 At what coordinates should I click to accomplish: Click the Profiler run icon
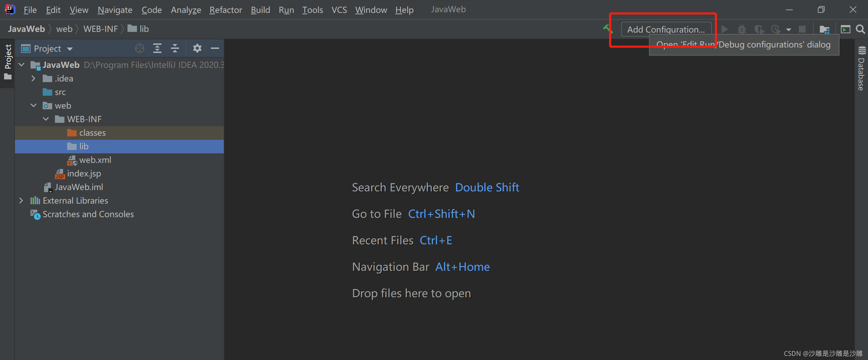776,29
